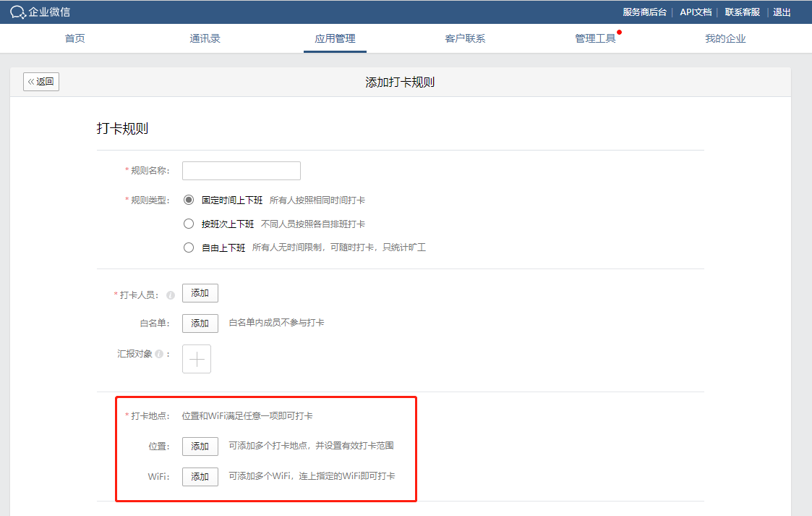Open the 通讯录 tab
Image resolution: width=812 pixels, height=516 pixels.
click(205, 38)
